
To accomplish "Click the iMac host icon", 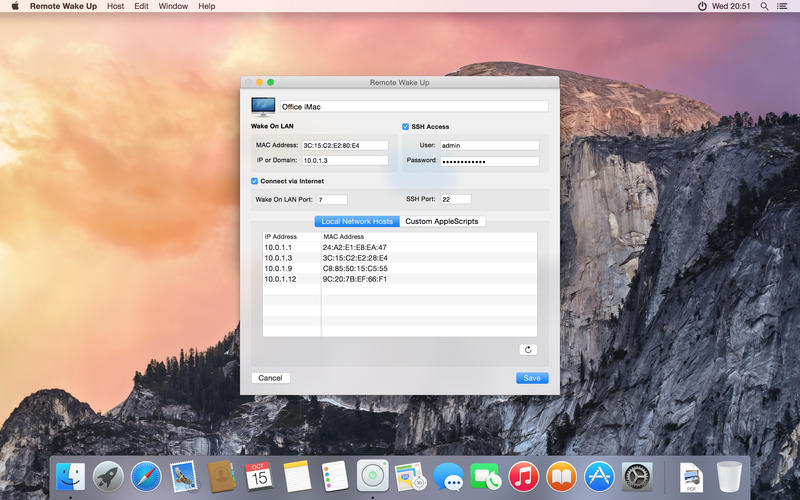I will click(x=263, y=107).
